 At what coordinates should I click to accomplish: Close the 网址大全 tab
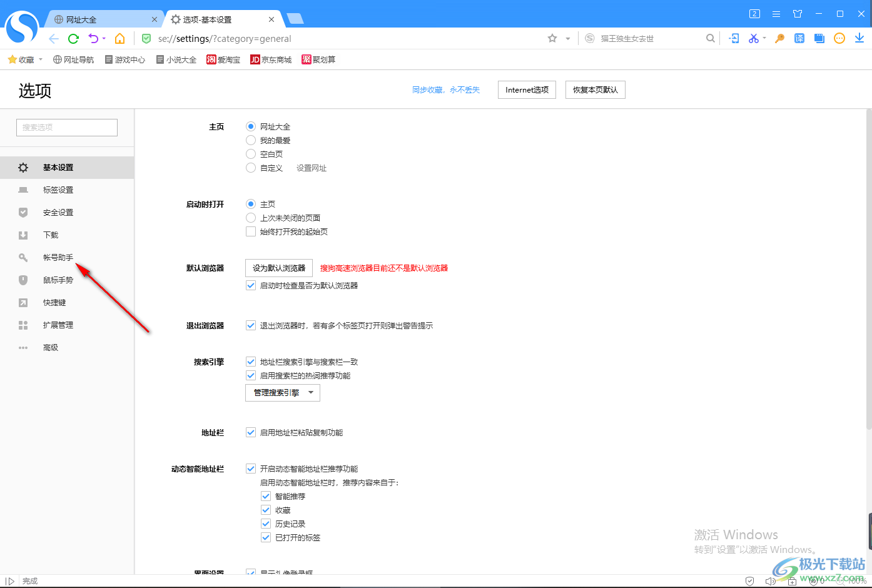point(155,19)
